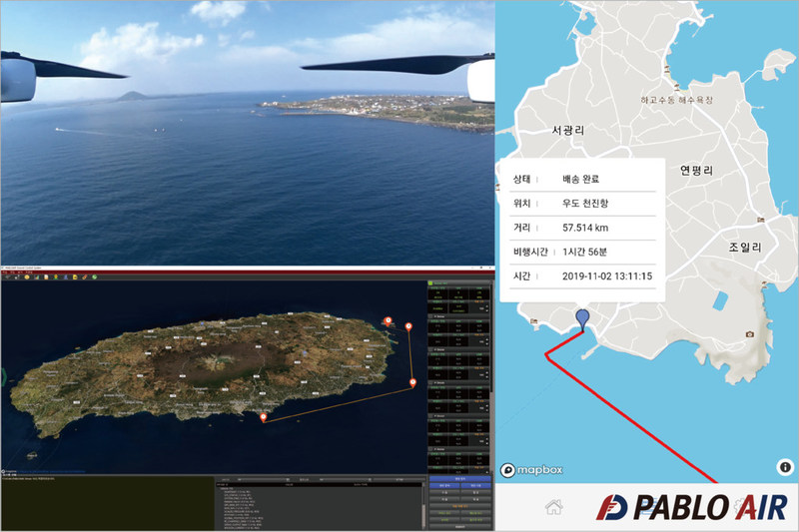Viewport: 799px width, 532px height.
Task: Click the '조일리' label on the Udo map
Action: [x=744, y=248]
